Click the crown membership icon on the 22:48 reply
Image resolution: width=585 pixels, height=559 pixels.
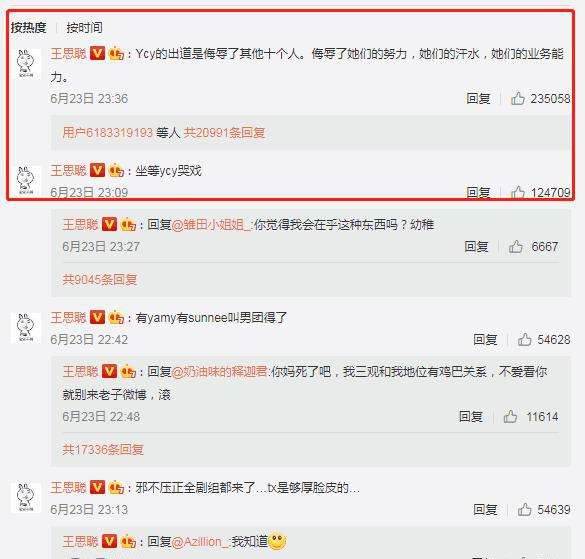128,372
